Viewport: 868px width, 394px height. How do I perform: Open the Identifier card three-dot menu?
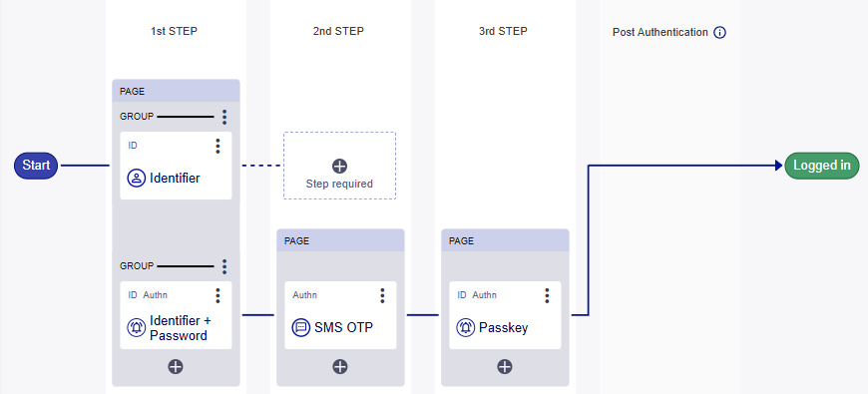coord(217,146)
